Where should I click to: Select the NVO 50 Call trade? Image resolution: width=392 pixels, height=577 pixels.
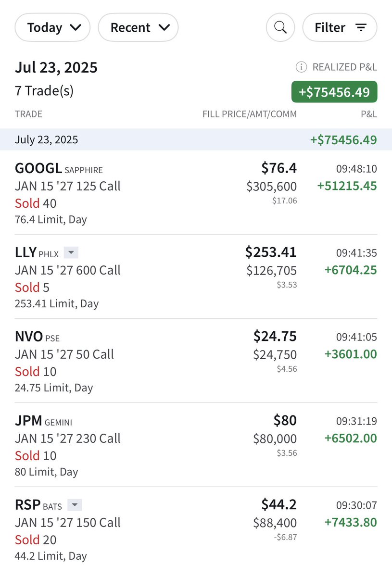click(x=64, y=354)
